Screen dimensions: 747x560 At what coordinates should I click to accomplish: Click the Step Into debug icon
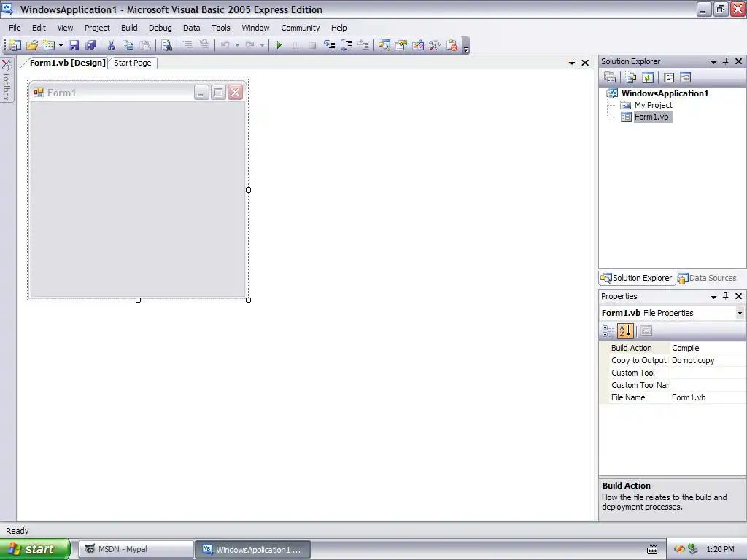tap(329, 45)
